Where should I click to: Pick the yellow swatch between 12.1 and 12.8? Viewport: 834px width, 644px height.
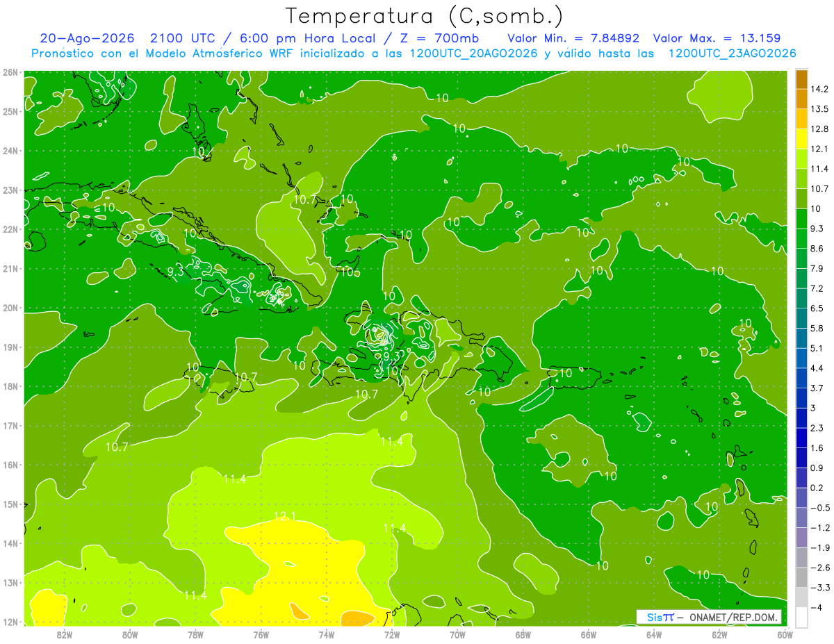point(801,139)
